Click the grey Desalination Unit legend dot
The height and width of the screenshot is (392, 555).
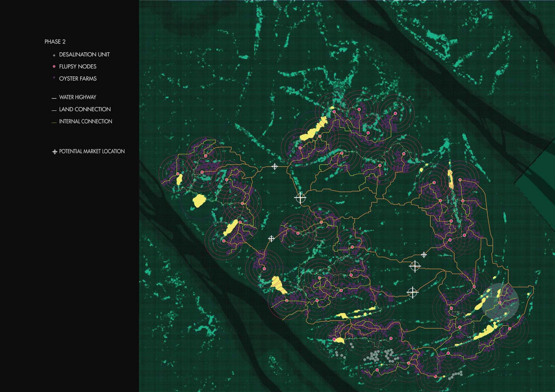point(54,55)
